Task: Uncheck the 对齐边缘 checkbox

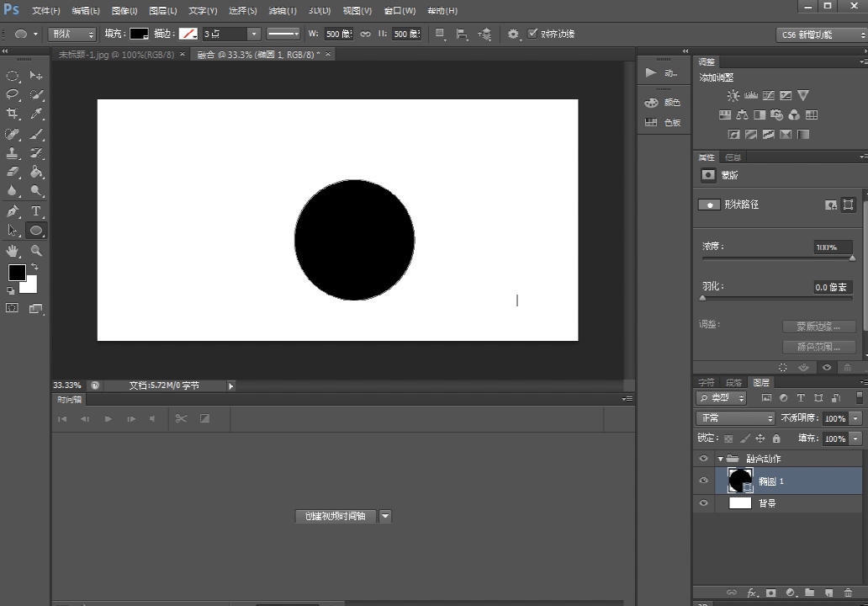Action: 532,34
